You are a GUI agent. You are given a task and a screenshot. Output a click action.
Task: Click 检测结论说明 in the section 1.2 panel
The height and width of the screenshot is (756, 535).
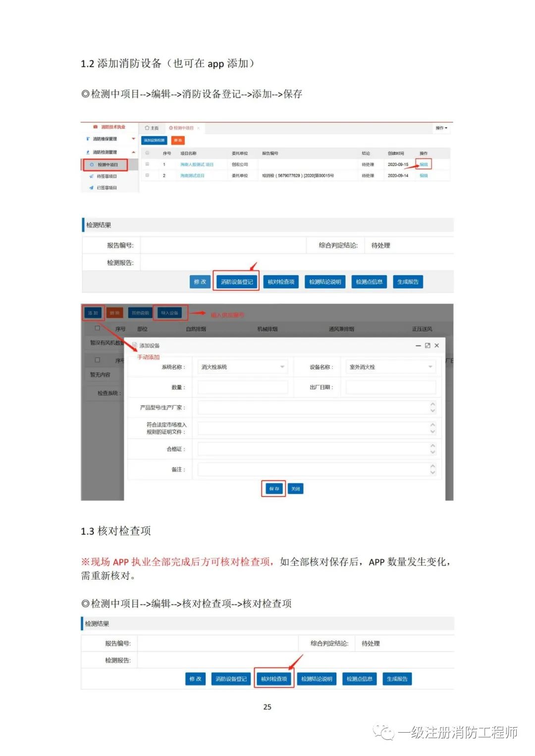[325, 282]
